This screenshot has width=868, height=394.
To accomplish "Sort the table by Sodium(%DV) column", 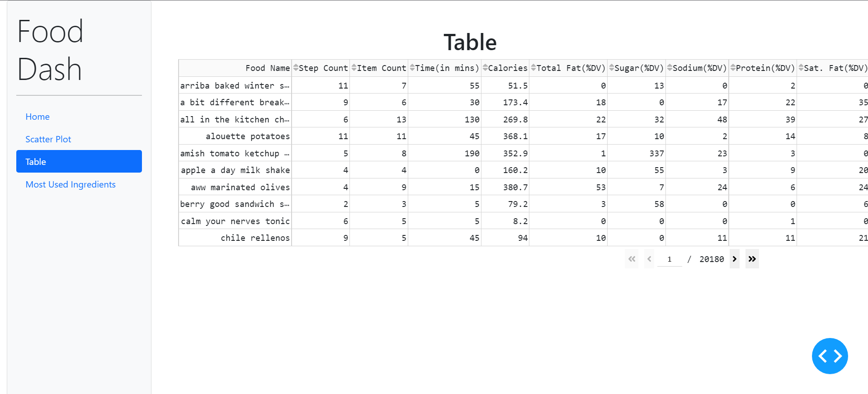I will point(670,68).
